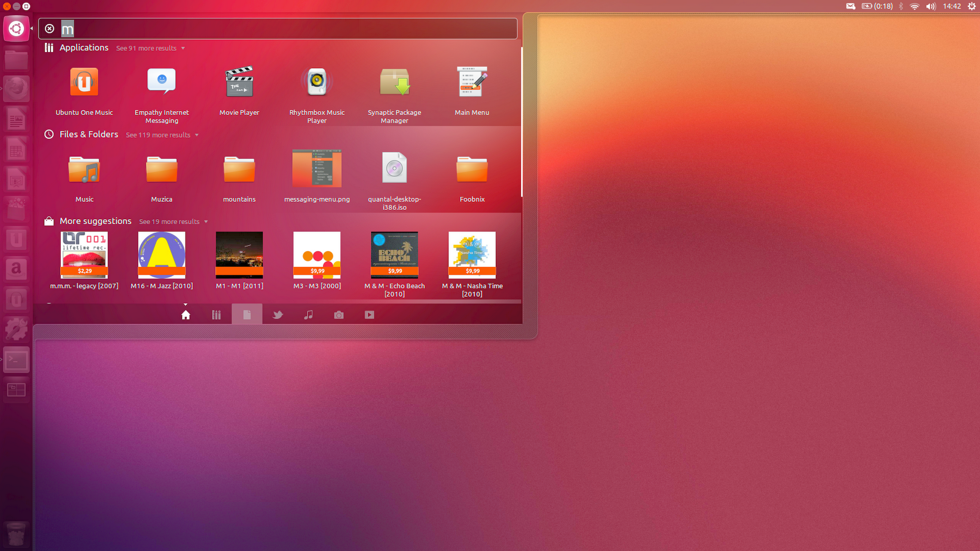This screenshot has width=980, height=551.
Task: Open Terminal from the launcher
Action: click(x=17, y=359)
